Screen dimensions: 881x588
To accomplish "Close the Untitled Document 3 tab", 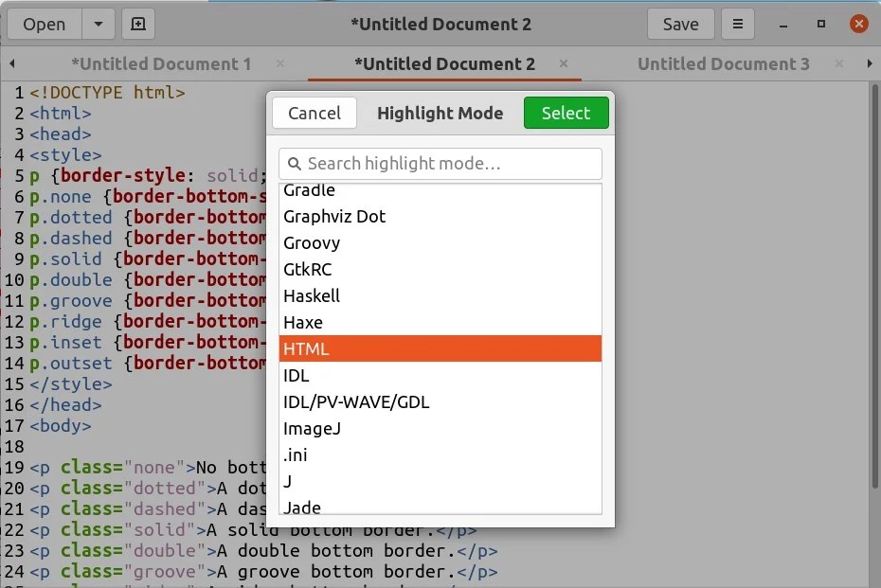I will (x=837, y=64).
